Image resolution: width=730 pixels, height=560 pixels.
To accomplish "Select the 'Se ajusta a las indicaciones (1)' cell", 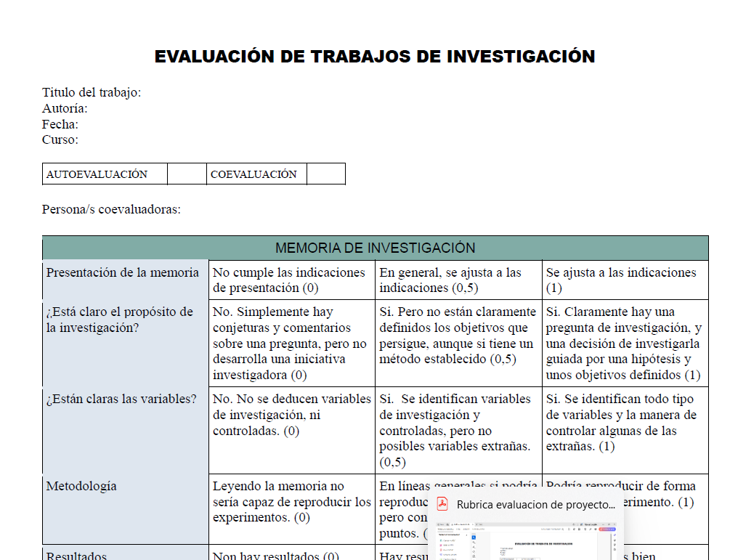I will [x=624, y=280].
